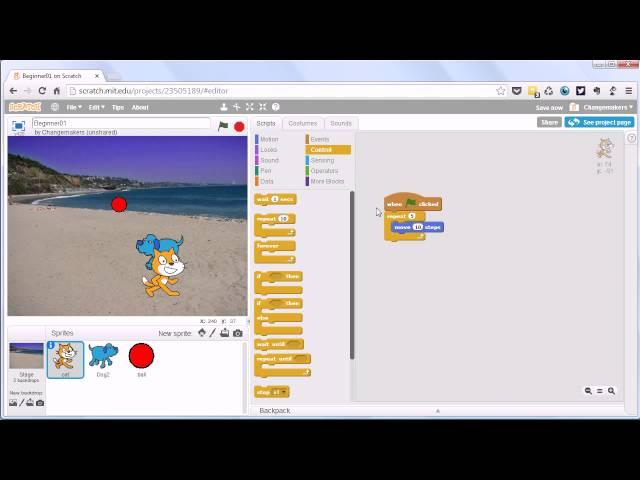640x480 pixels.
Task: Click See project page button
Action: 600,122
